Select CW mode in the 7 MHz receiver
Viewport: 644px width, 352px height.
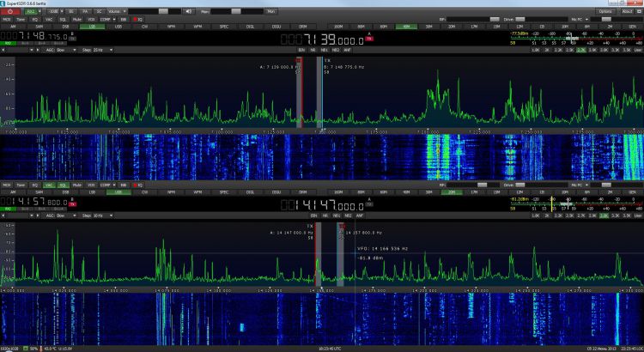tap(144, 27)
